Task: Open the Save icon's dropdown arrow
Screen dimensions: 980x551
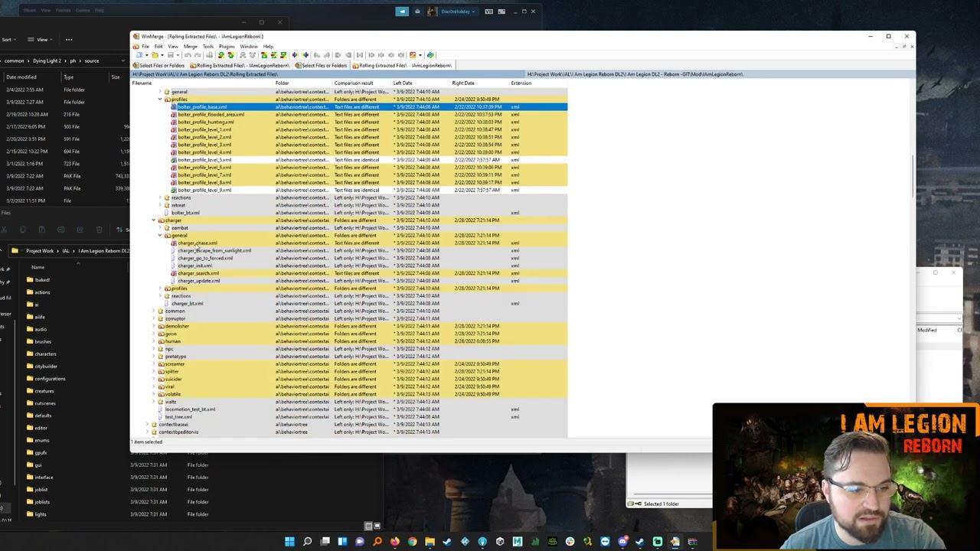Action: click(x=176, y=55)
